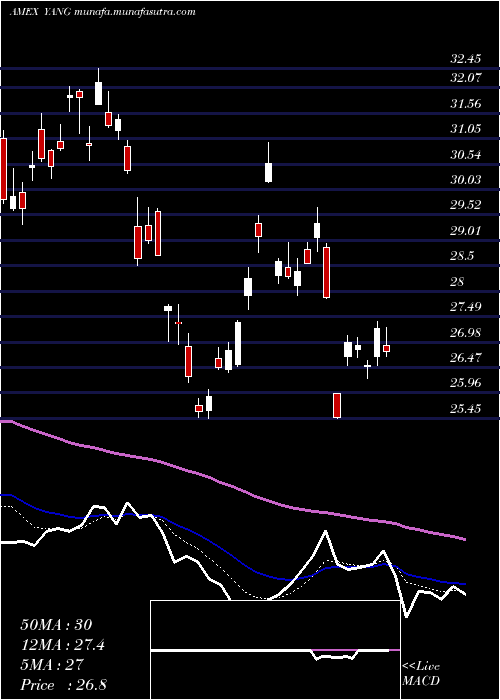Click the 28.5 price axis label
The width and height of the screenshot is (500, 700).
tap(462, 256)
